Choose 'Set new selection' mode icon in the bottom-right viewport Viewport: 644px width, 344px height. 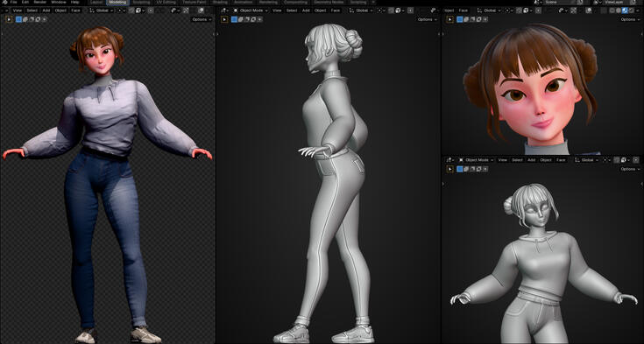(460, 169)
